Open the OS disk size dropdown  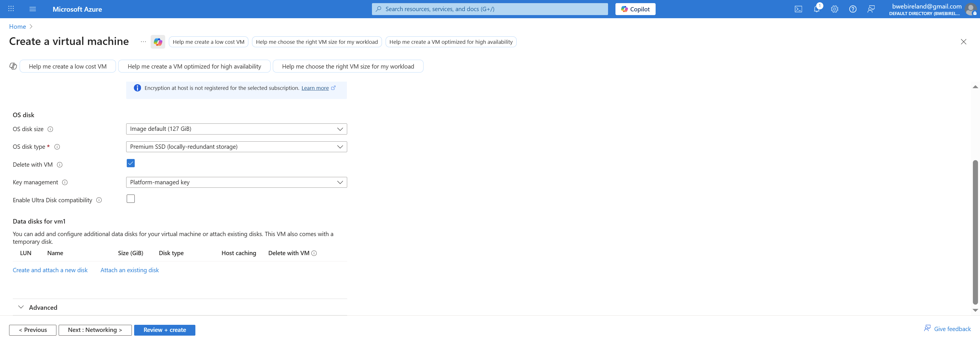coord(236,129)
